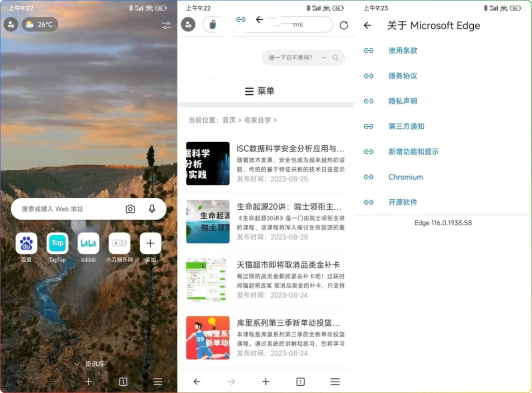Tap the link icon beside address bar
This screenshot has height=393, width=532.
[x=241, y=19]
